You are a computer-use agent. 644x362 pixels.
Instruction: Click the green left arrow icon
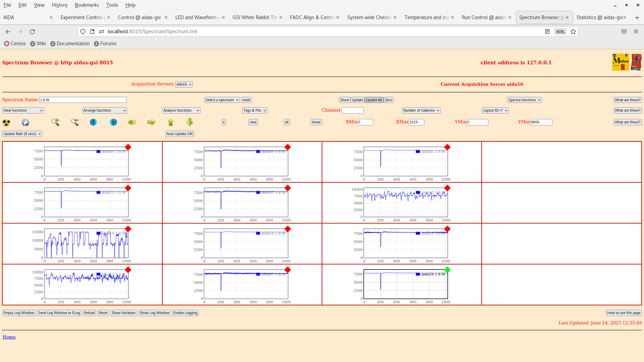tap(132, 122)
